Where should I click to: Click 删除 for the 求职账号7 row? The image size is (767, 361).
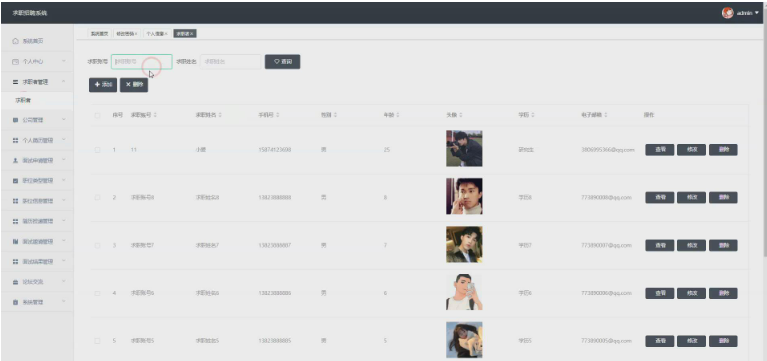point(723,246)
